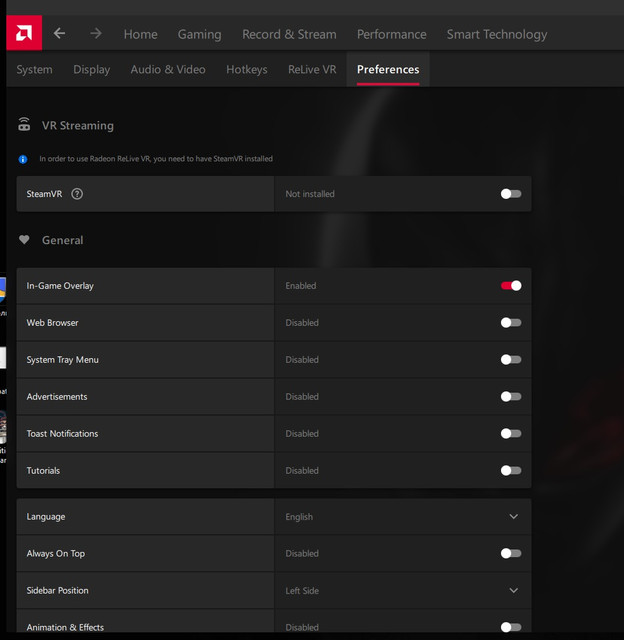Click the 'SteamVR' label
The width and height of the screenshot is (624, 640).
tap(44, 194)
